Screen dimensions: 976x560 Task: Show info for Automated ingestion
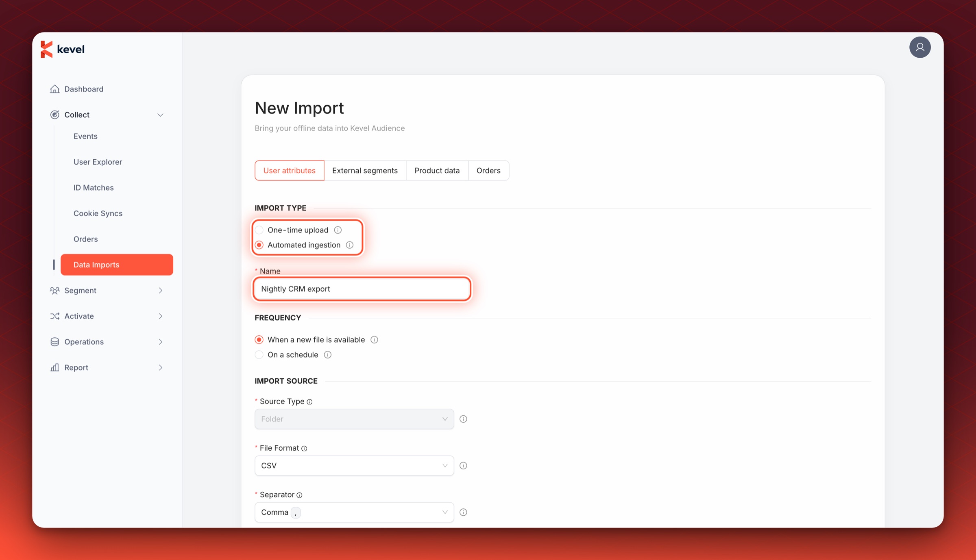(x=350, y=245)
